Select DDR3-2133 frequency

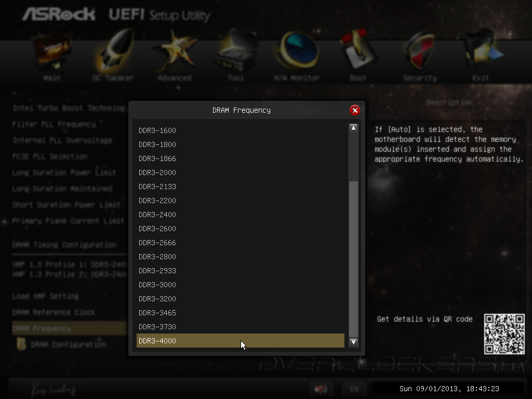tap(240, 187)
